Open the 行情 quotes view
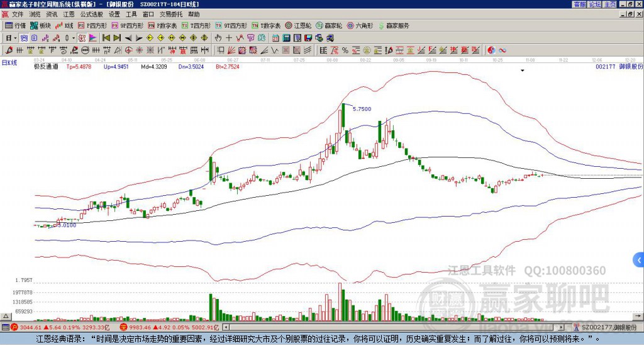 point(15,25)
